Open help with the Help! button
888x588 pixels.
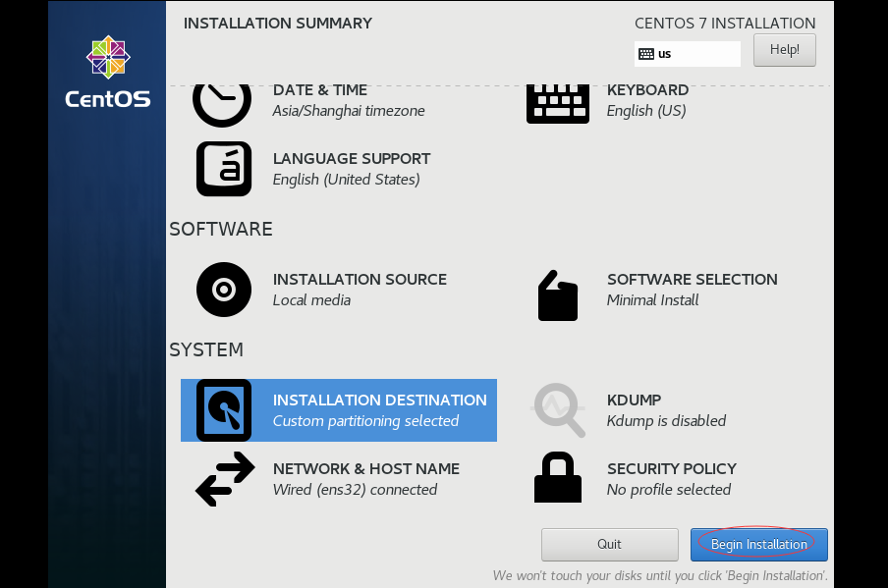784,50
